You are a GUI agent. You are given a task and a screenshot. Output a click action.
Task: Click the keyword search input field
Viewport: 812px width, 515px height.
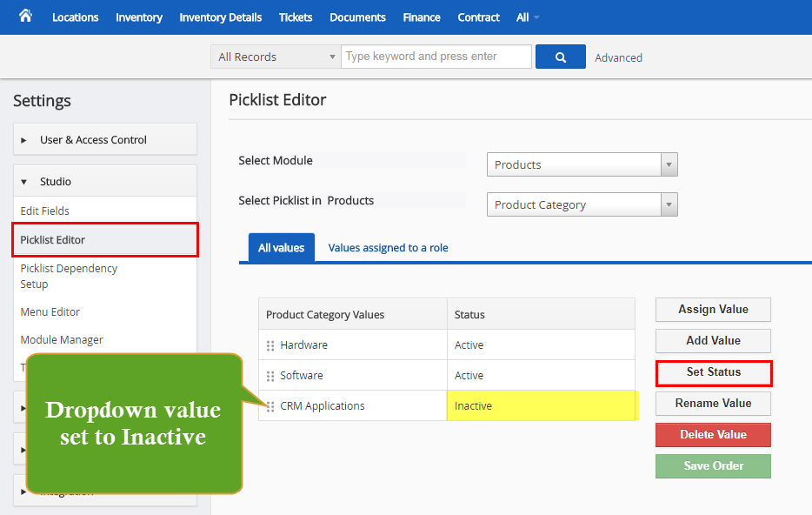(435, 56)
